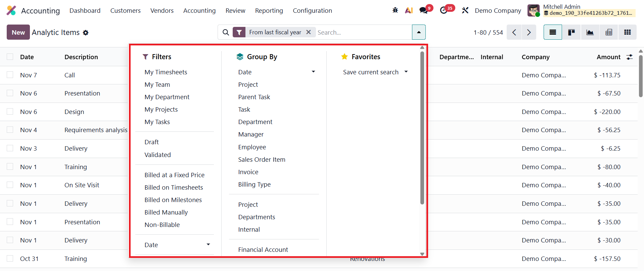Click the New button

coord(18,32)
